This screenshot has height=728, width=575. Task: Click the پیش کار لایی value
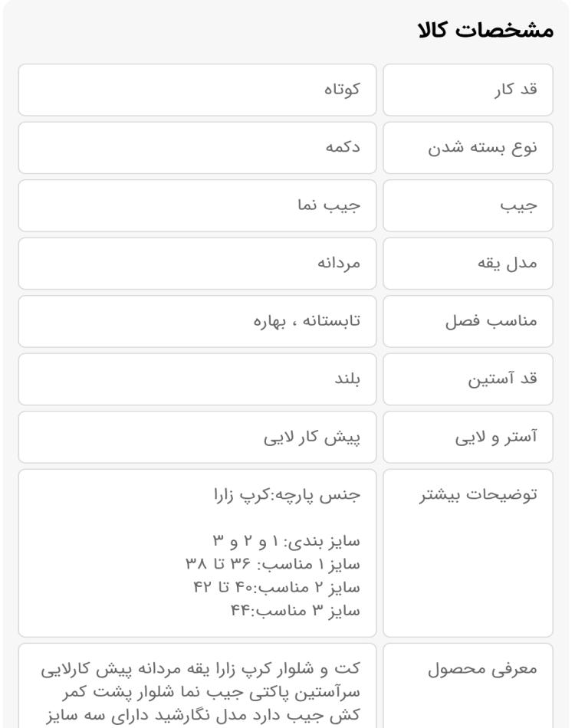[312, 437]
